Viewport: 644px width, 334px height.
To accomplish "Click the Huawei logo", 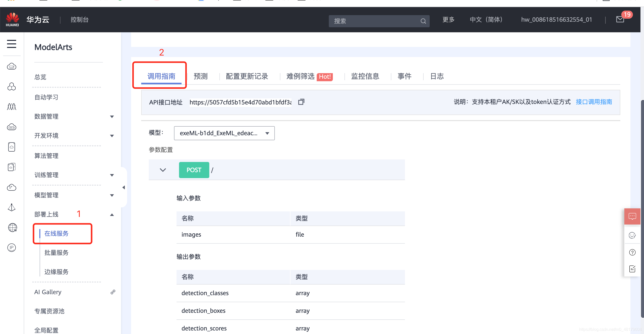I will pos(12,19).
